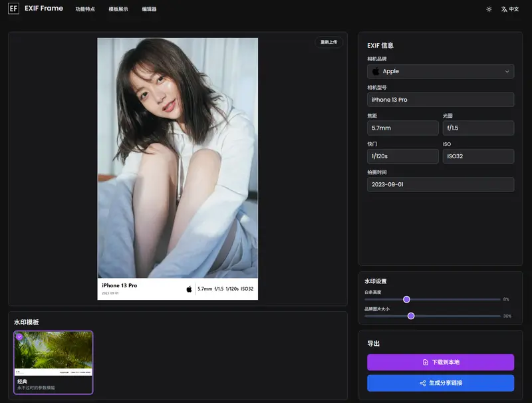
Task: Click the preview portrait photo
Action: coord(178,158)
